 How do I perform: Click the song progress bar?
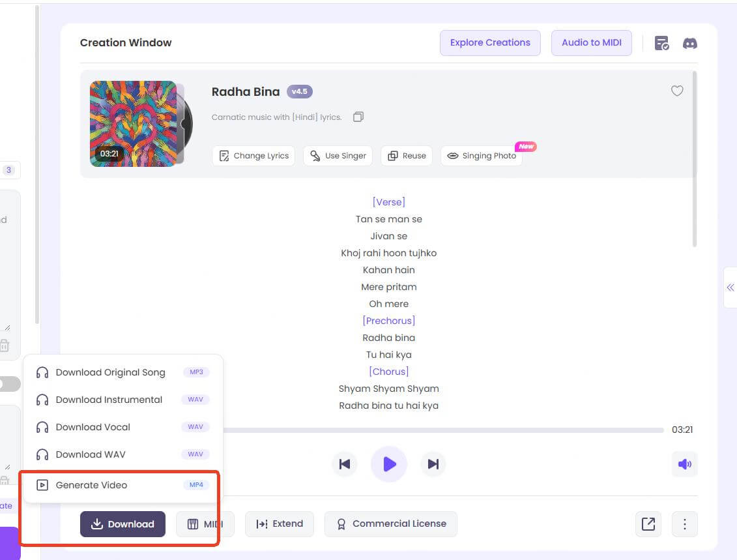coord(443,430)
